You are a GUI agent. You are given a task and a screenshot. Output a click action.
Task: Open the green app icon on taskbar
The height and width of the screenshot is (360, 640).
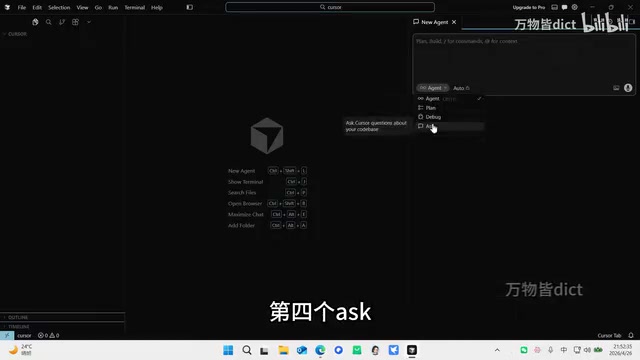357,350
